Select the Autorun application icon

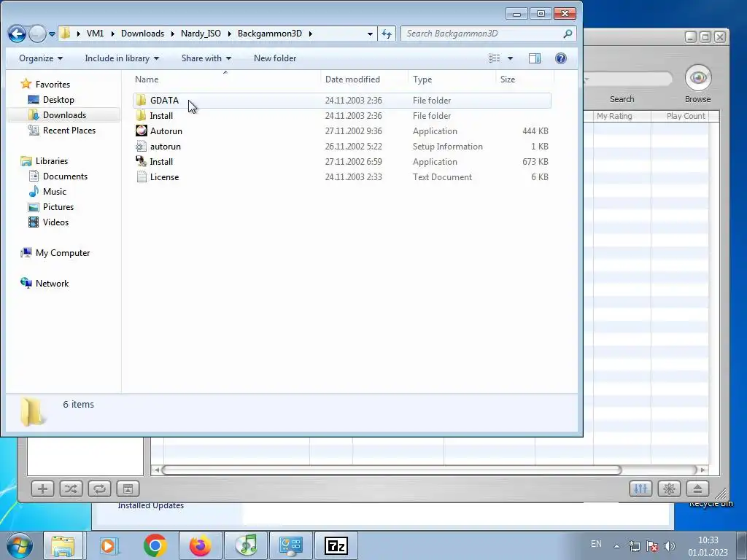tap(141, 131)
